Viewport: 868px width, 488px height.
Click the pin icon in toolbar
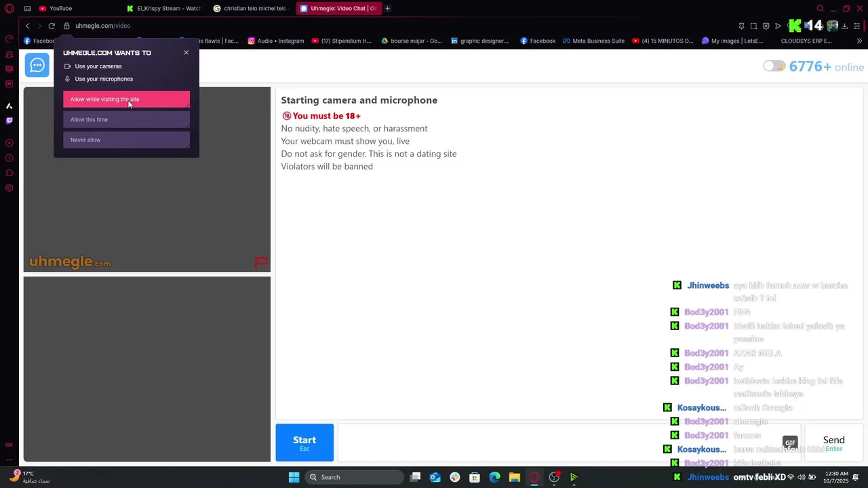pos(741,26)
